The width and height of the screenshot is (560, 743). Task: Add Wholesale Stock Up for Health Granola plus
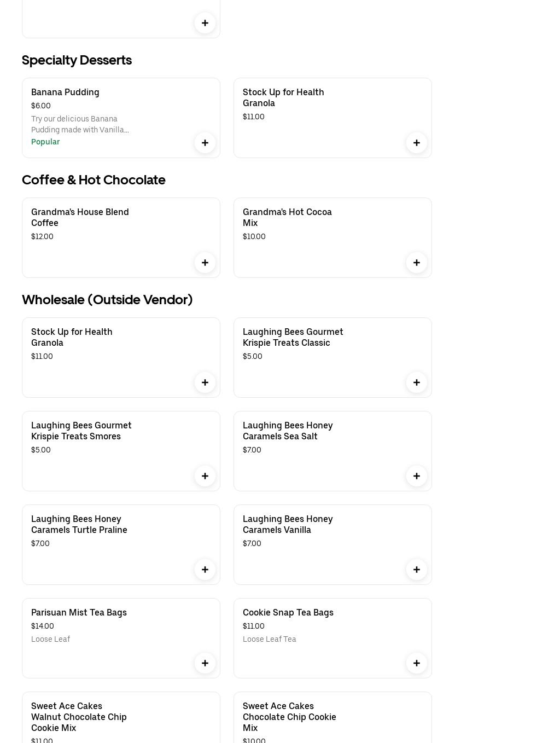(205, 382)
